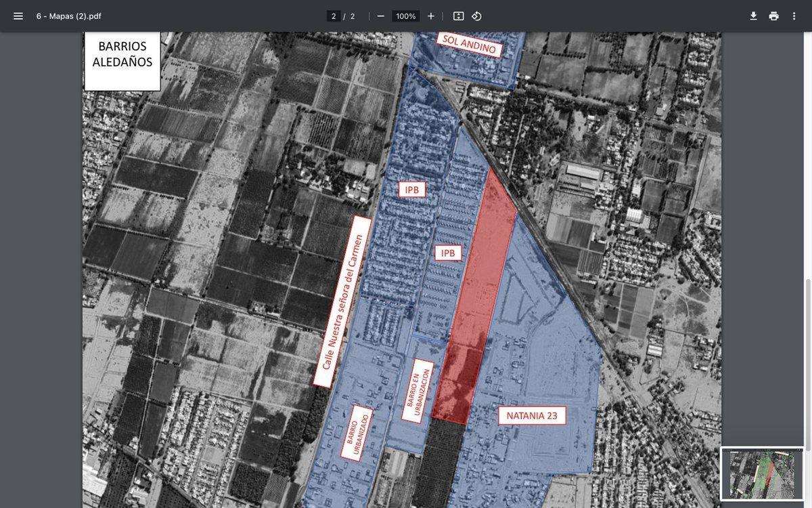Click the 100% zoom level field
812x508 pixels.
406,16
